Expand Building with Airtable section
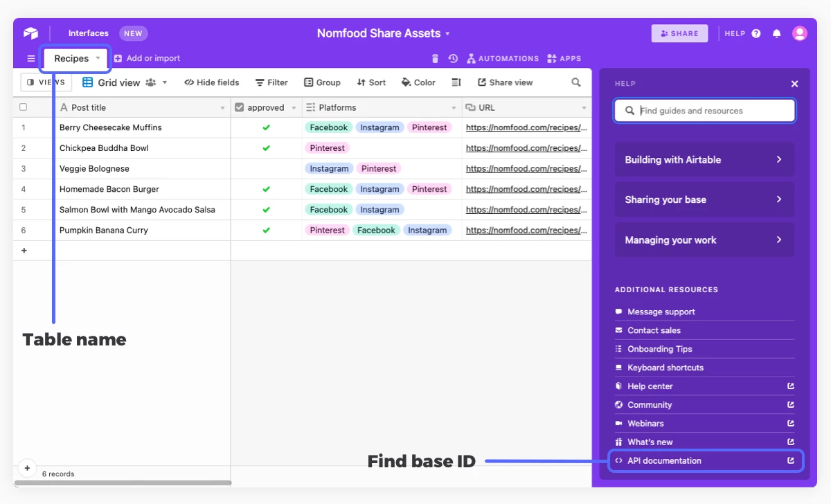The width and height of the screenshot is (831, 504). coord(704,159)
